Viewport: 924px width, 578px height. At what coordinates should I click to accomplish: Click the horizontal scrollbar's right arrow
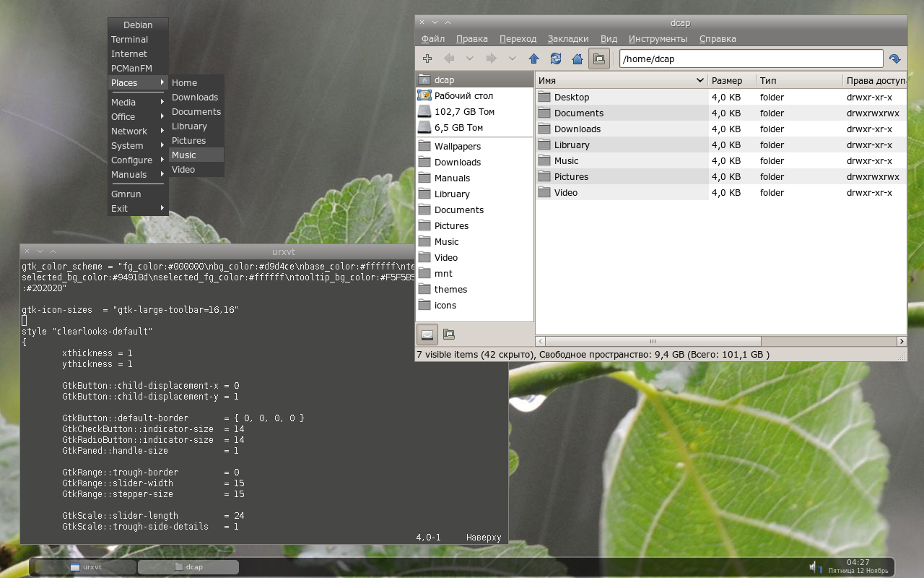(x=902, y=341)
